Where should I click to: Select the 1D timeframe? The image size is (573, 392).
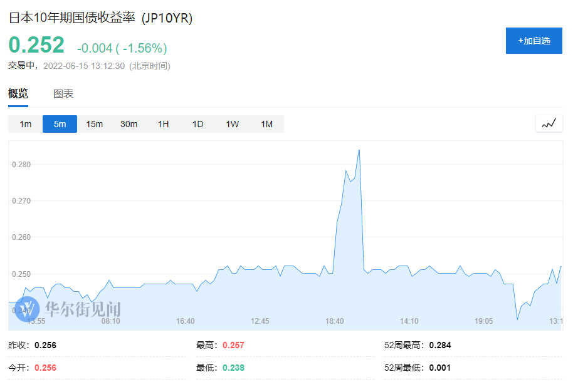point(197,124)
